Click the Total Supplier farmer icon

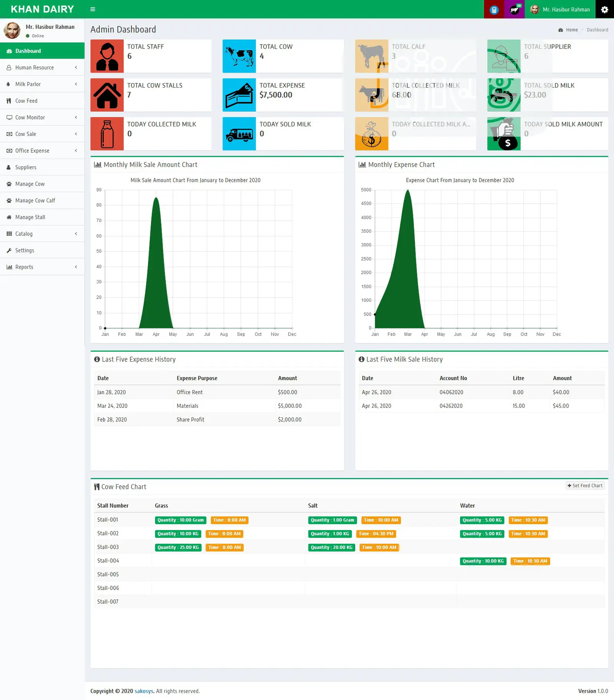504,56
